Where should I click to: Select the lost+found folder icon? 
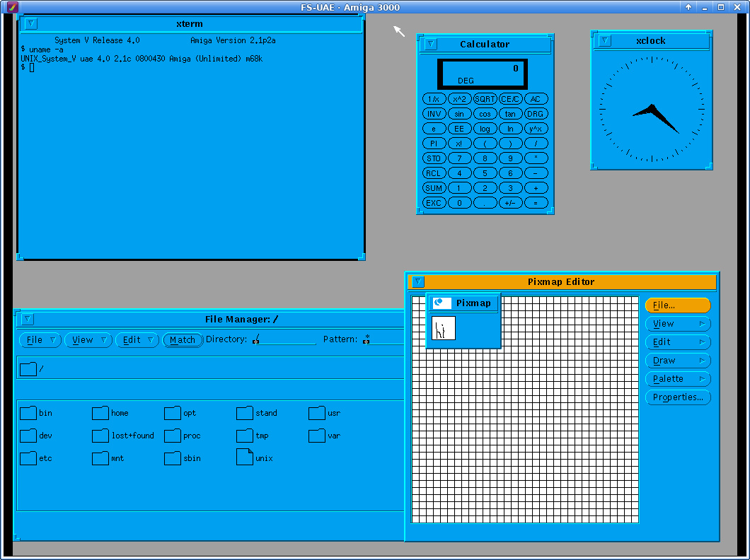click(x=100, y=436)
